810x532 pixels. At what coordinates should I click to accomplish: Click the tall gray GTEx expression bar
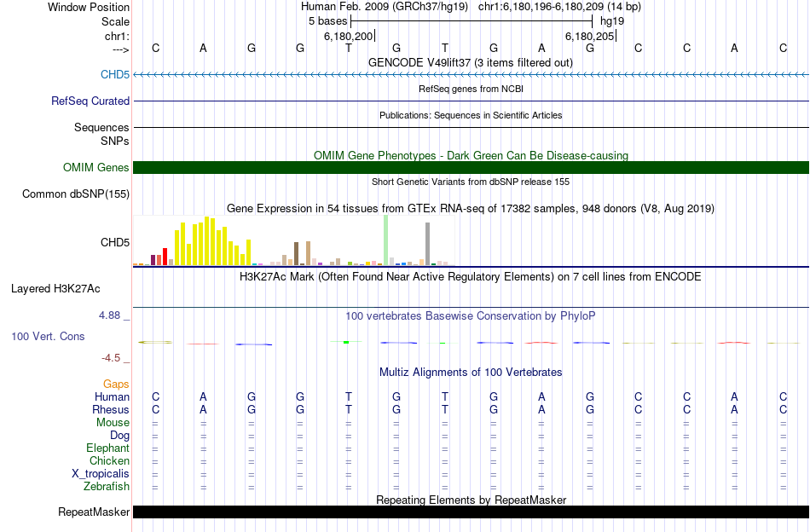pos(427,244)
